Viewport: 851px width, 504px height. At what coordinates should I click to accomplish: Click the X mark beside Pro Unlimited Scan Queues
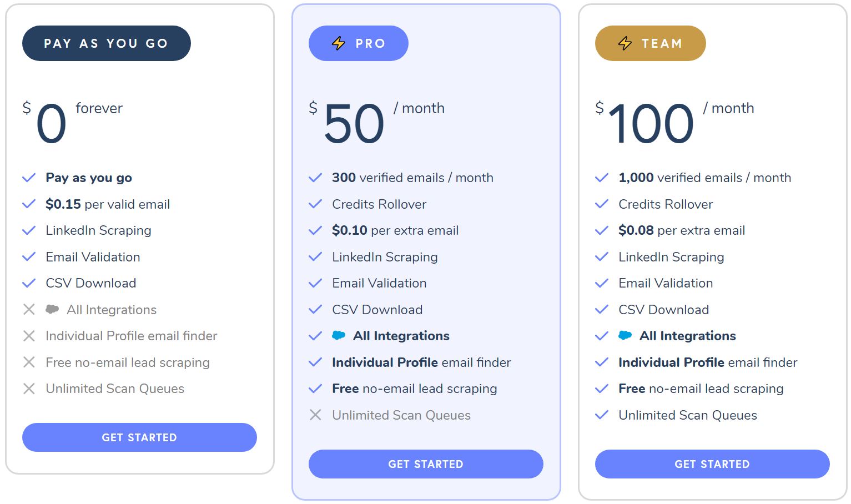(x=315, y=415)
